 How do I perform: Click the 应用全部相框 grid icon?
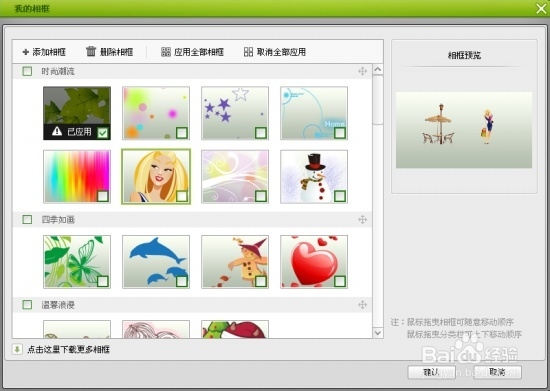click(x=166, y=52)
